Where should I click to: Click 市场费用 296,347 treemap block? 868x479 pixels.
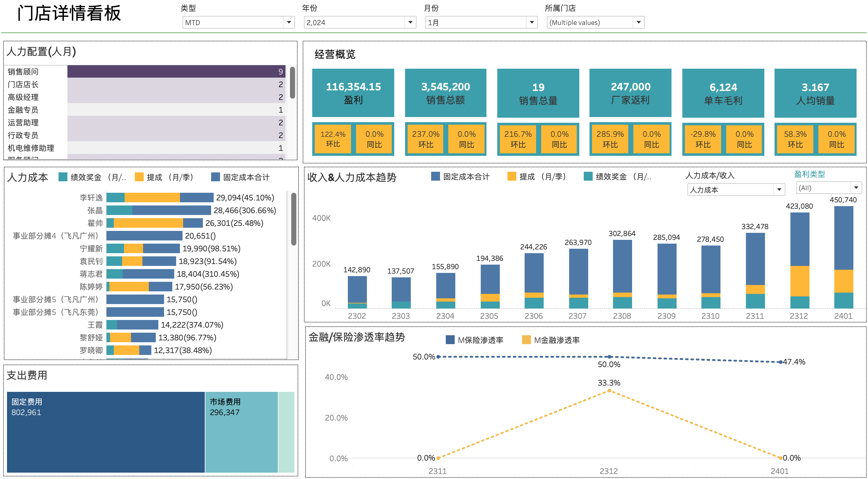click(241, 432)
